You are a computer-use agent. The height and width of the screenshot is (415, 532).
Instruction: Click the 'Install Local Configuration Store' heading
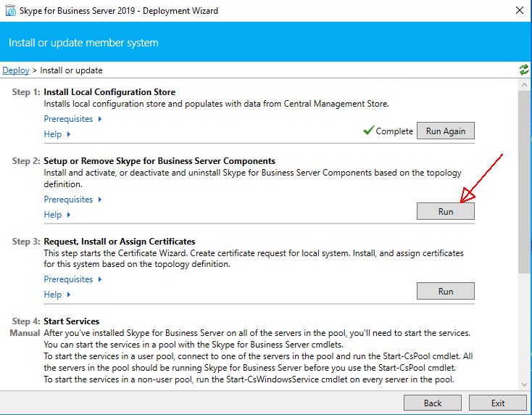coord(109,92)
